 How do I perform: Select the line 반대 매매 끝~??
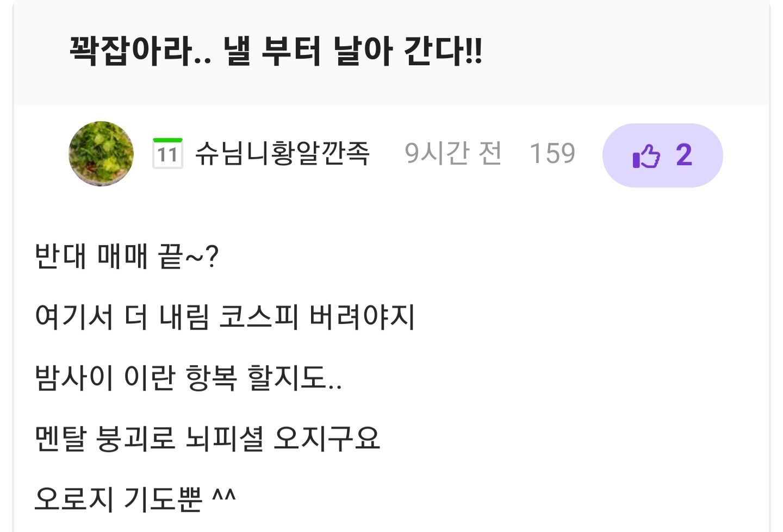tap(127, 256)
